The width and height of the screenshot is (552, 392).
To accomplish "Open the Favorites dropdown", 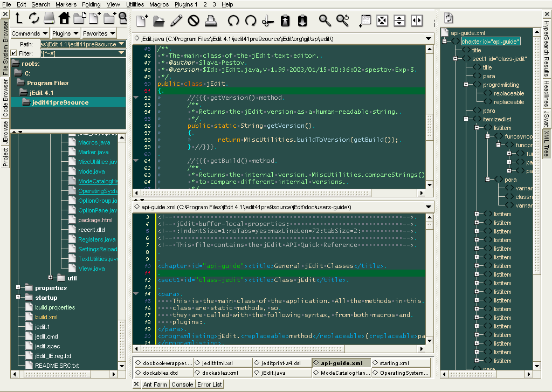I will (100, 33).
